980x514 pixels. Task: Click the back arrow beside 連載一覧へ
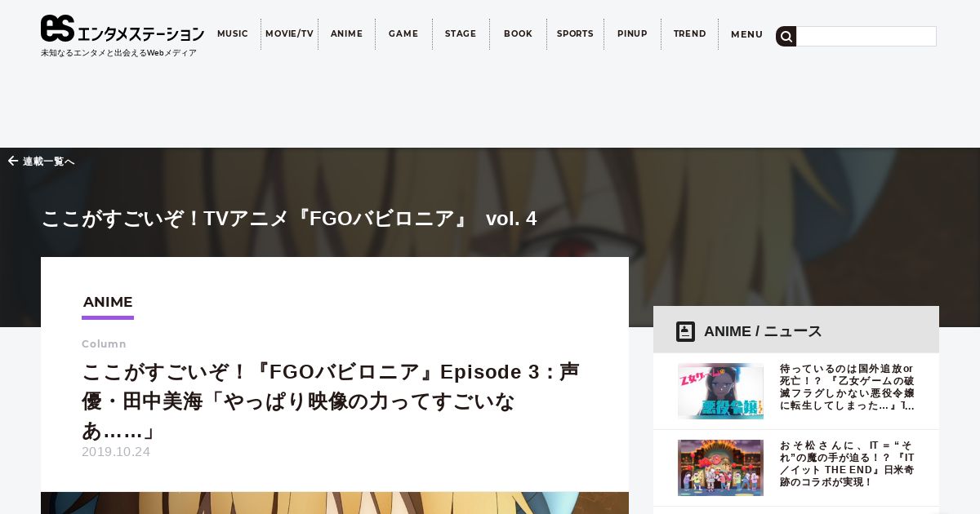click(13, 162)
